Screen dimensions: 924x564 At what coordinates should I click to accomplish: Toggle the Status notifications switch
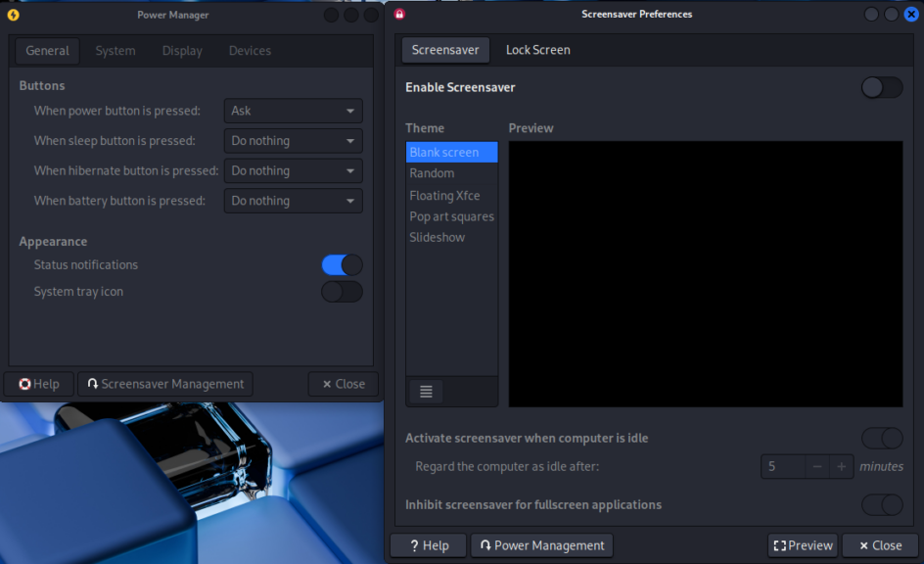pos(342,265)
